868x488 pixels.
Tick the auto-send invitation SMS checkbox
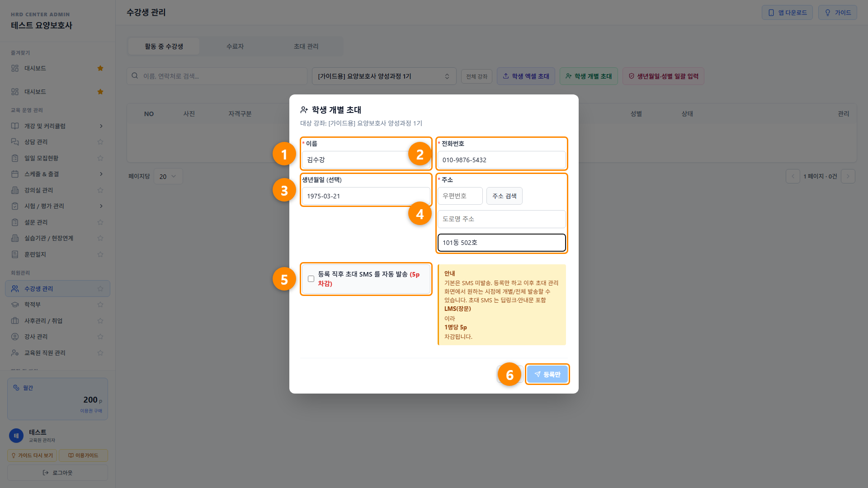311,279
